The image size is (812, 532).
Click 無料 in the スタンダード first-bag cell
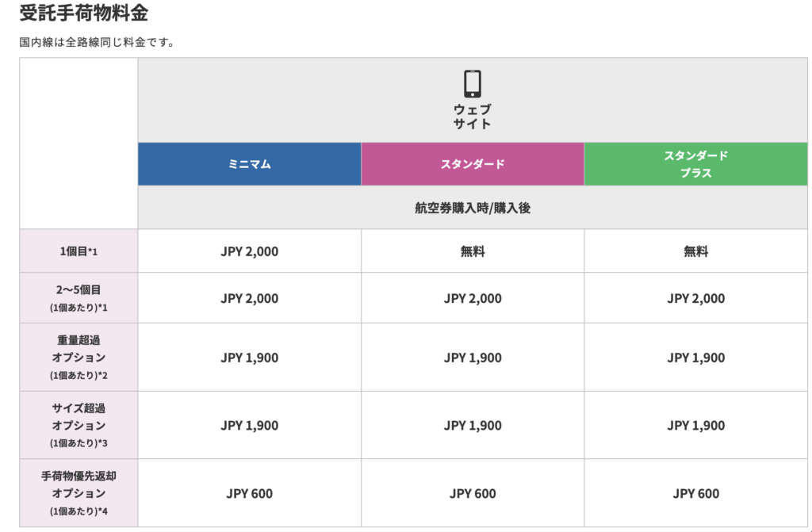coord(473,251)
